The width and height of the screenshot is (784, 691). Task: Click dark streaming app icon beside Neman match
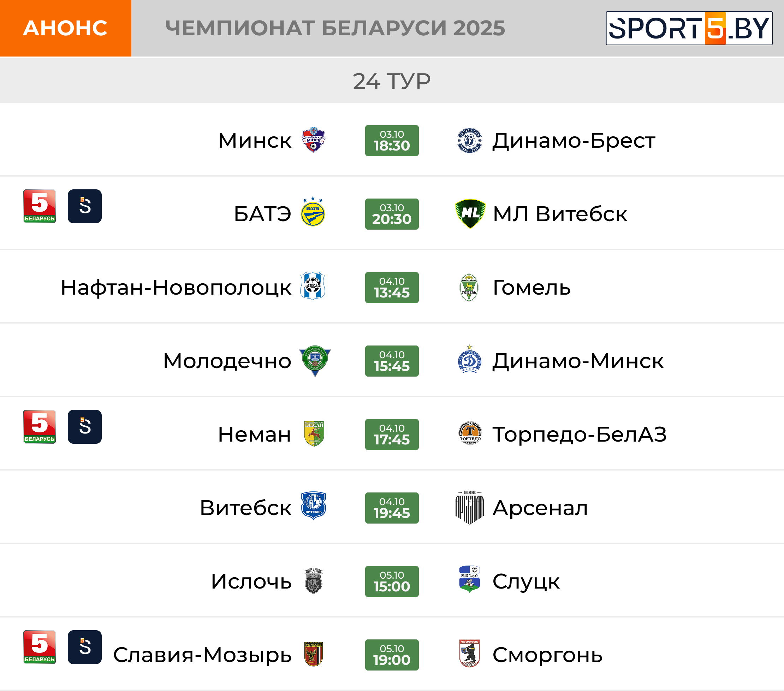coord(85,427)
